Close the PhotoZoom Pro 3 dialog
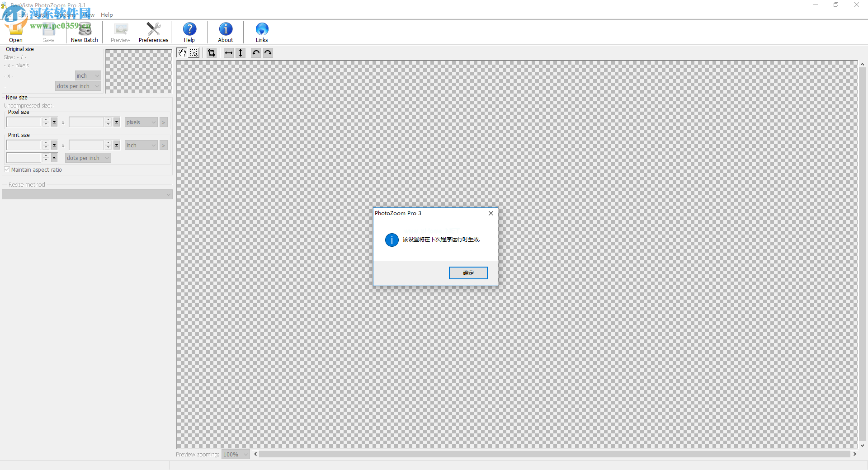868x470 pixels. pyautogui.click(x=491, y=213)
